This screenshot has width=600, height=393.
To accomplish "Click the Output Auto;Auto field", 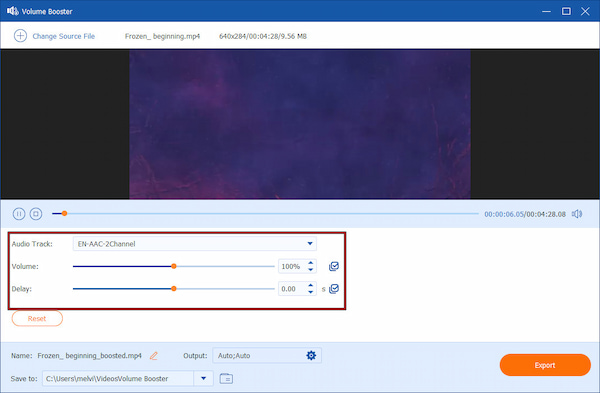I will click(267, 355).
